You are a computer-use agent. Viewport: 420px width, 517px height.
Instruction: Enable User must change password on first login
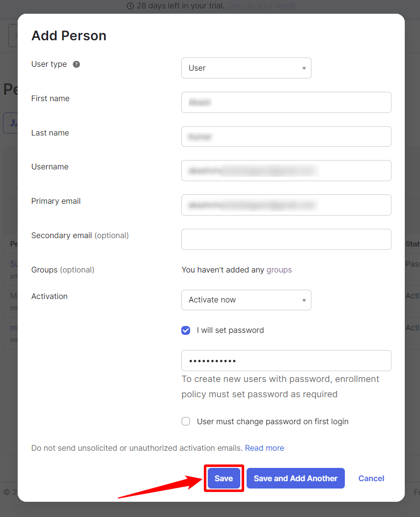[186, 421]
